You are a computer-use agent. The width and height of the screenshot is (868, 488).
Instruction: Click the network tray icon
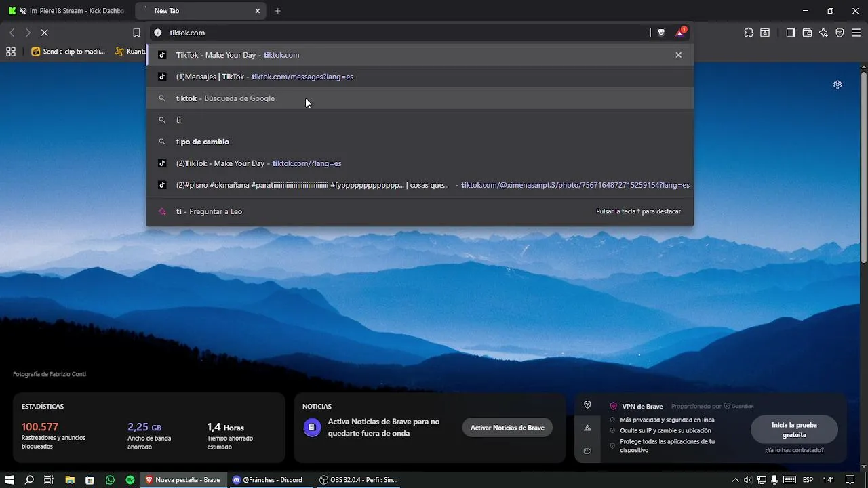(761, 480)
